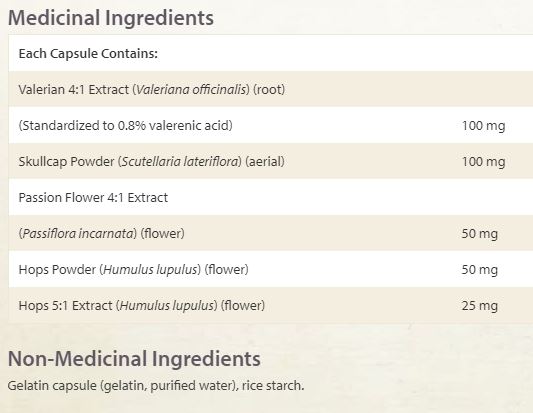Click the Hops Powder row
Viewport: 533px width, 413px height.
pos(271,270)
